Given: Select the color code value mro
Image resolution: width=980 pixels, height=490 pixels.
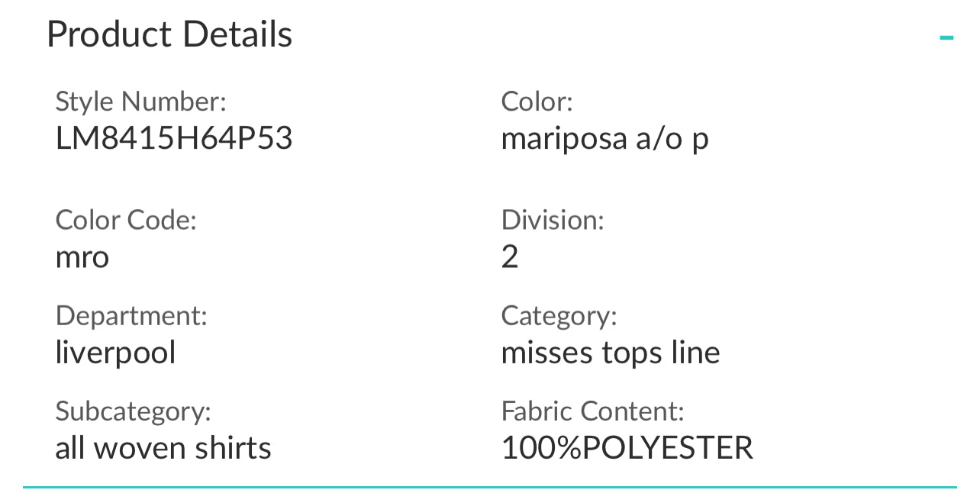Looking at the screenshot, I should click(82, 257).
